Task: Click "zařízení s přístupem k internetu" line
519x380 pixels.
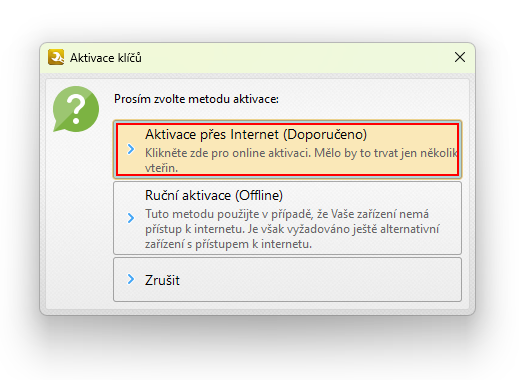Action: [228, 244]
